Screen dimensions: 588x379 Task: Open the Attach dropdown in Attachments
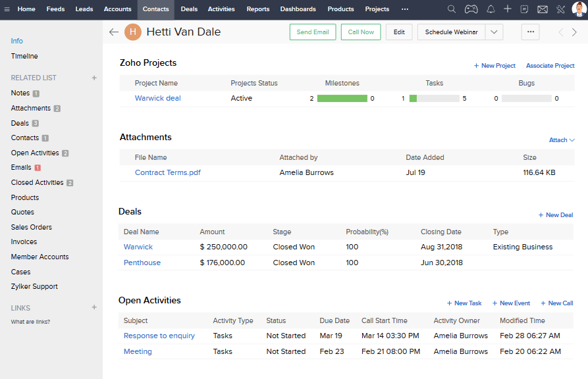pyautogui.click(x=562, y=140)
